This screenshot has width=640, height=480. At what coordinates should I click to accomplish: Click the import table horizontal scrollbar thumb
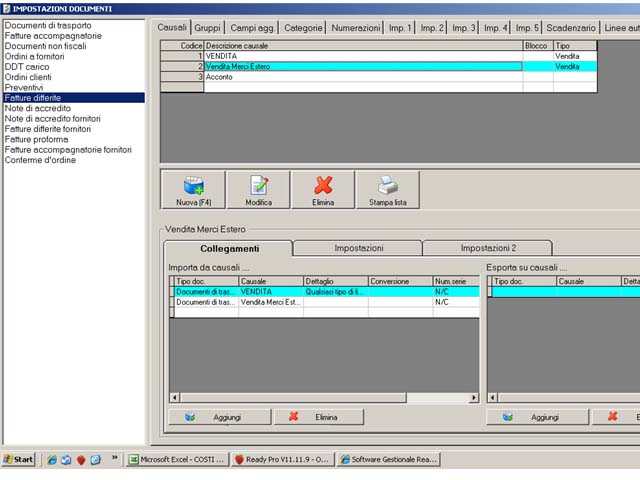click(x=293, y=398)
